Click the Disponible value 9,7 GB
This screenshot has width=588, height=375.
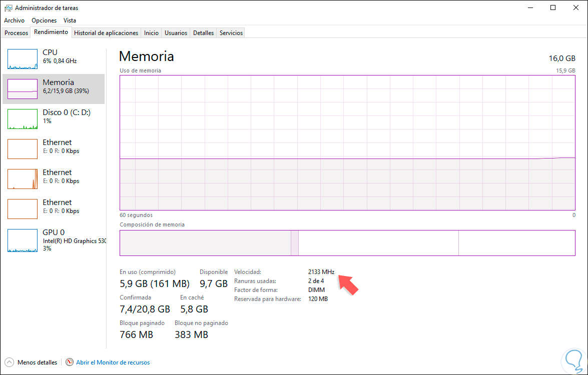tap(213, 283)
